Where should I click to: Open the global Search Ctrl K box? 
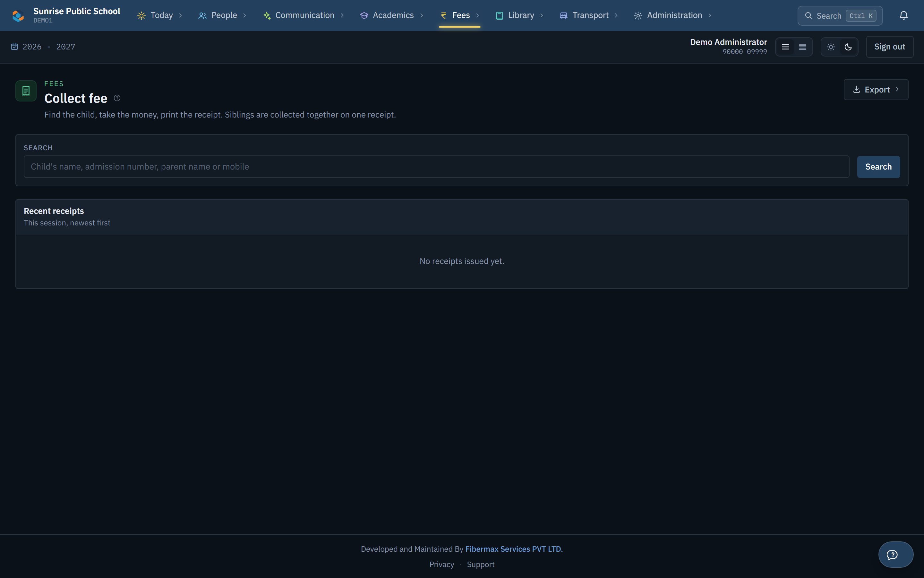pyautogui.click(x=840, y=16)
